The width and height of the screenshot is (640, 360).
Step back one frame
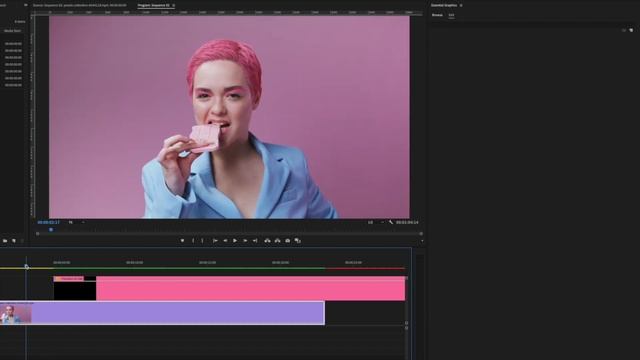coord(225,241)
